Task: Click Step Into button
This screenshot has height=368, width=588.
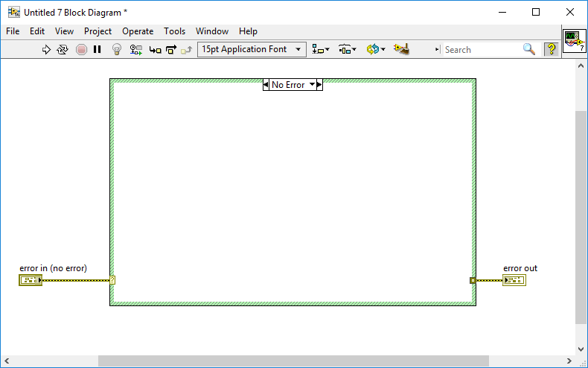Action: 155,50
